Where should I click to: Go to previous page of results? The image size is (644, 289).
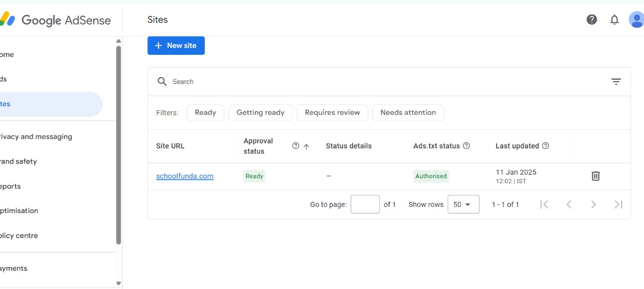pyautogui.click(x=569, y=204)
